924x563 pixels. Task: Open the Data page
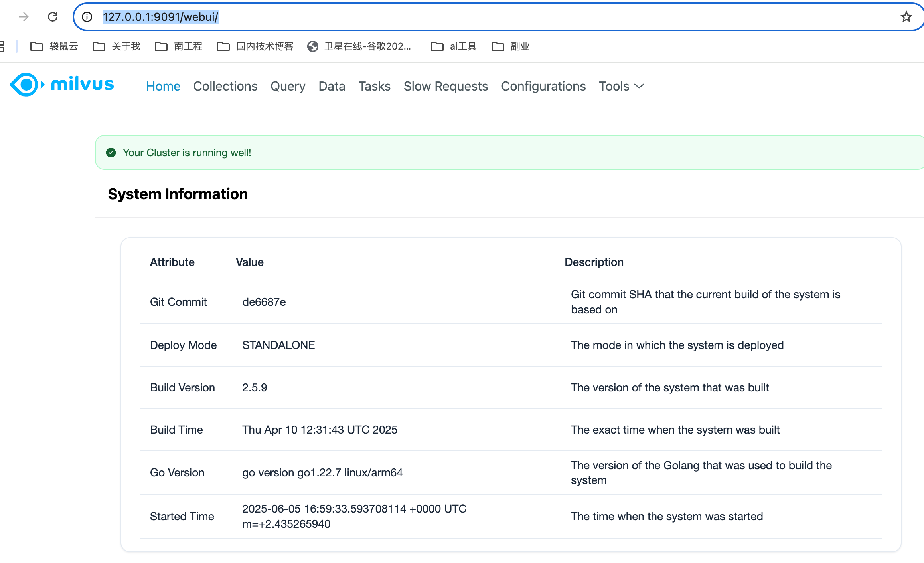[332, 86]
